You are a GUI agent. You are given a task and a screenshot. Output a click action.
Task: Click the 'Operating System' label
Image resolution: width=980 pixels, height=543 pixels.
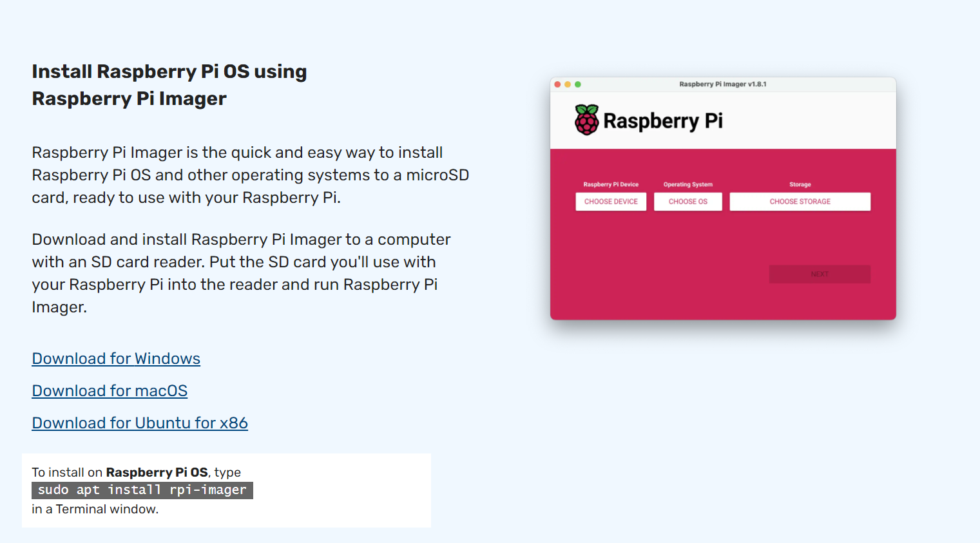tap(688, 184)
